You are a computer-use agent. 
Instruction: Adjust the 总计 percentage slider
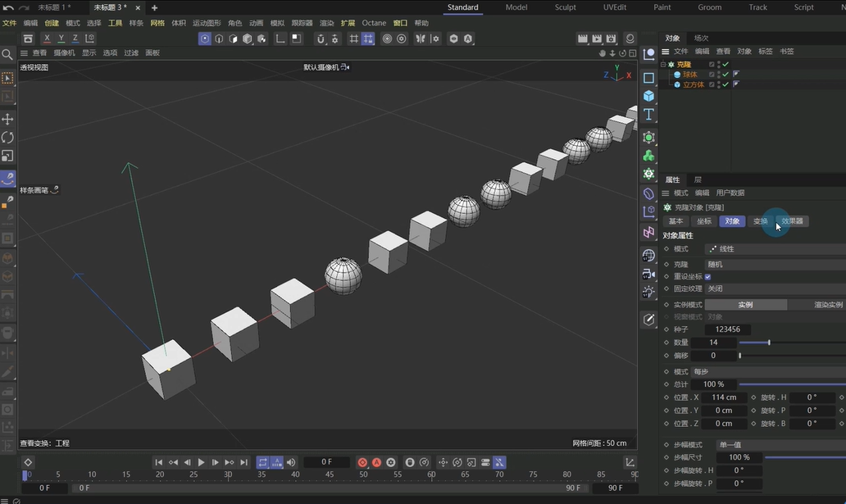coord(792,384)
